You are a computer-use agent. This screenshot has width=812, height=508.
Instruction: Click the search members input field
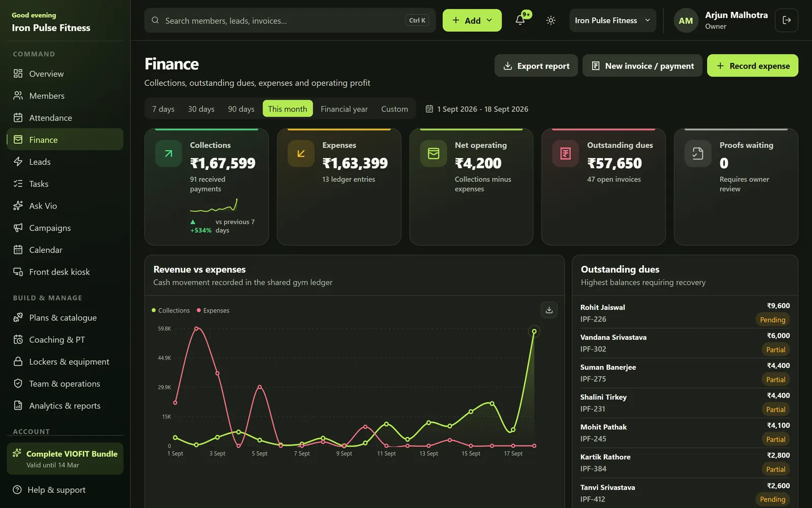click(x=290, y=20)
